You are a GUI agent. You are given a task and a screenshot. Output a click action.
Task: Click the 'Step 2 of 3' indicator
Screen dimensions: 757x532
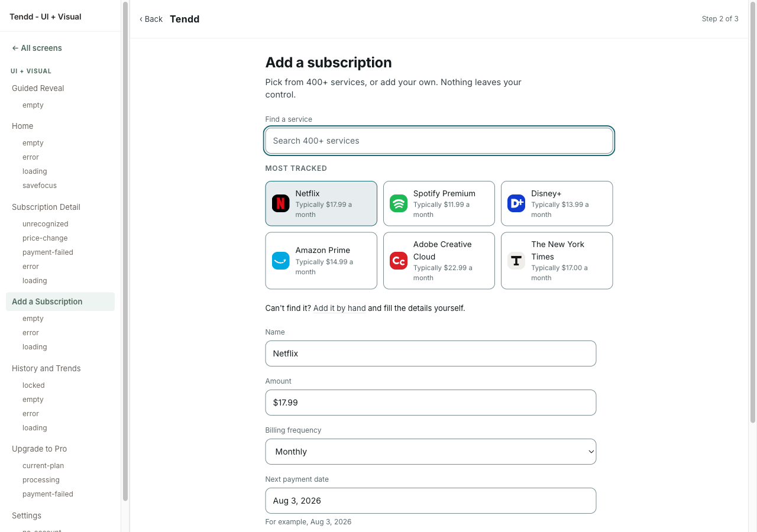pos(720,19)
